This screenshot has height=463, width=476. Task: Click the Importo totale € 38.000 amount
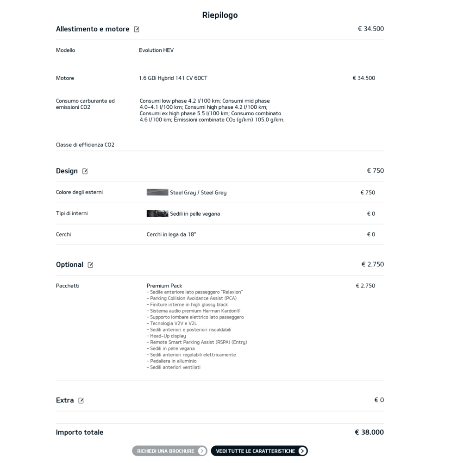369,432
